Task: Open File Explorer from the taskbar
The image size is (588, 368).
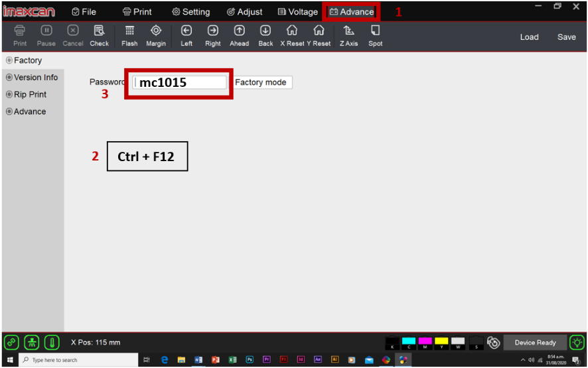Action: (181, 359)
